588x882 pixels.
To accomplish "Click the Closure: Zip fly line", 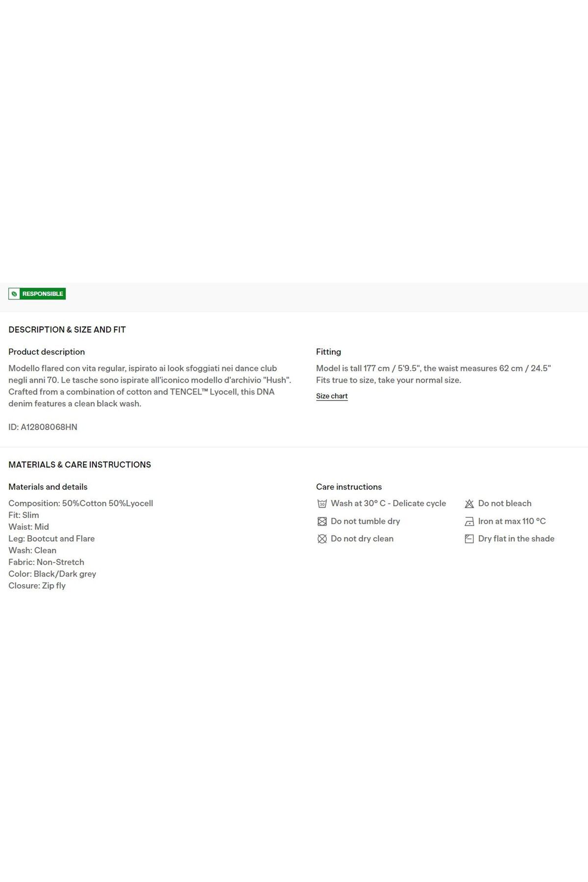I will click(37, 586).
